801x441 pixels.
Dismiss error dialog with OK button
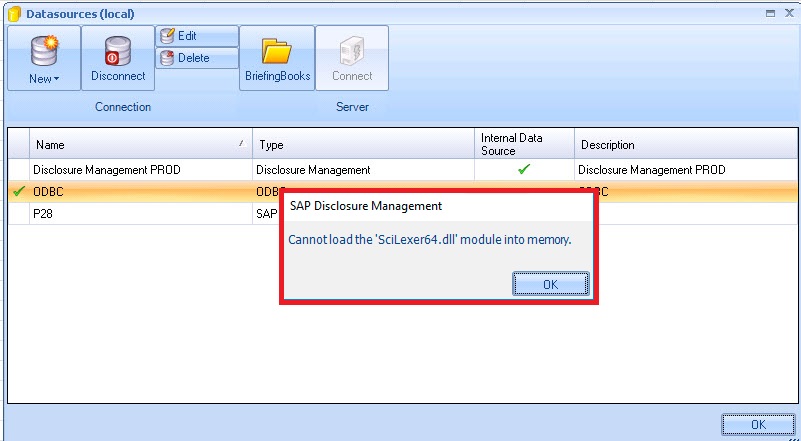point(551,284)
